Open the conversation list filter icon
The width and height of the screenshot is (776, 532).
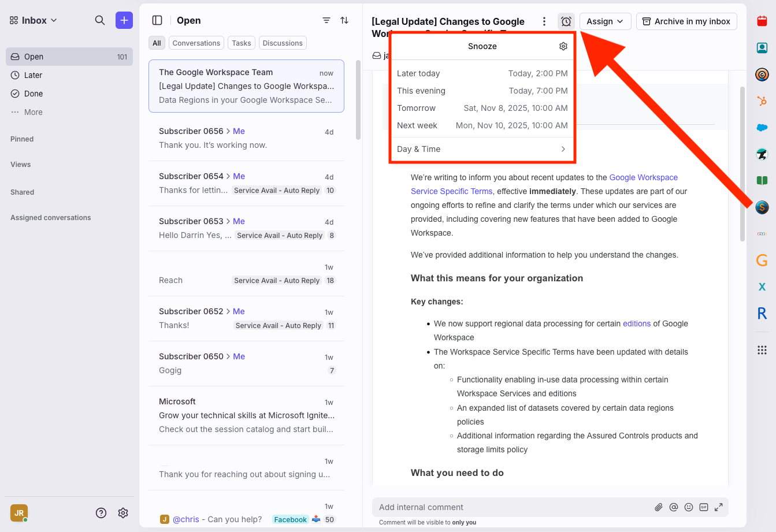click(326, 20)
